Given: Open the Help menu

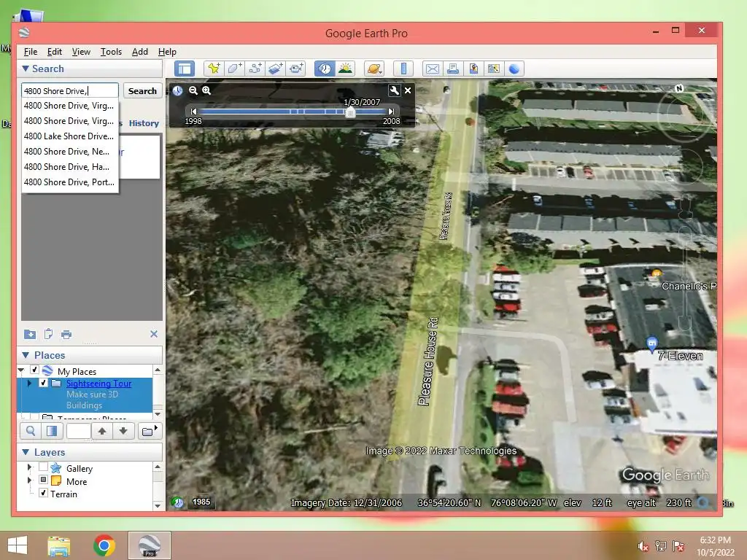Looking at the screenshot, I should 167,52.
